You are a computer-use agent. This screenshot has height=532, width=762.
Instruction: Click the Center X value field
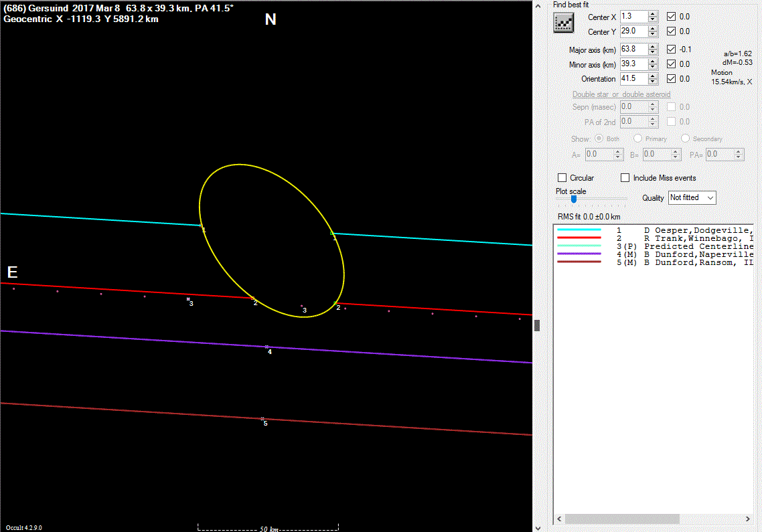click(634, 17)
